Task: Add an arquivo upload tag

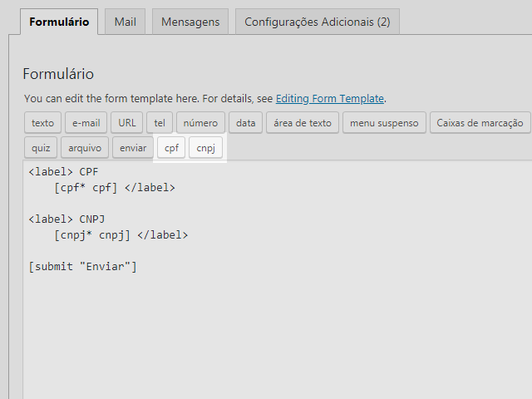Action: coord(85,148)
